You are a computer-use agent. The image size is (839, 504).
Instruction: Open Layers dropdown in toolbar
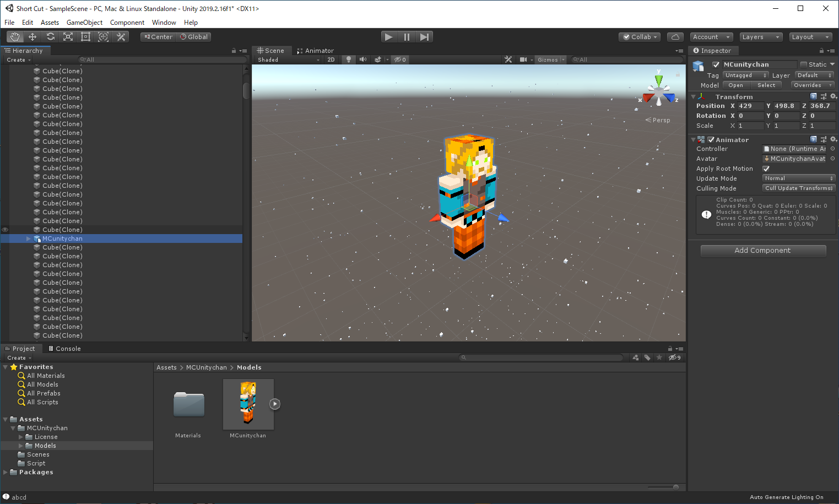(761, 37)
